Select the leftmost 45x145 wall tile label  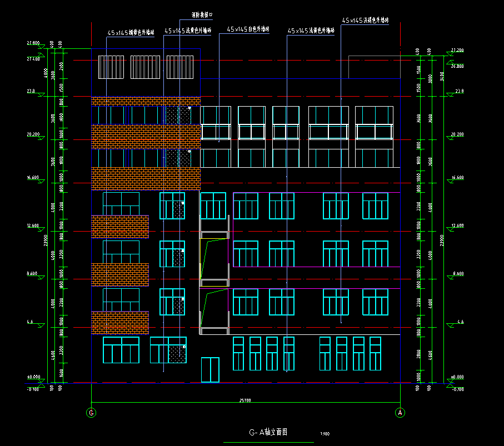(130, 33)
